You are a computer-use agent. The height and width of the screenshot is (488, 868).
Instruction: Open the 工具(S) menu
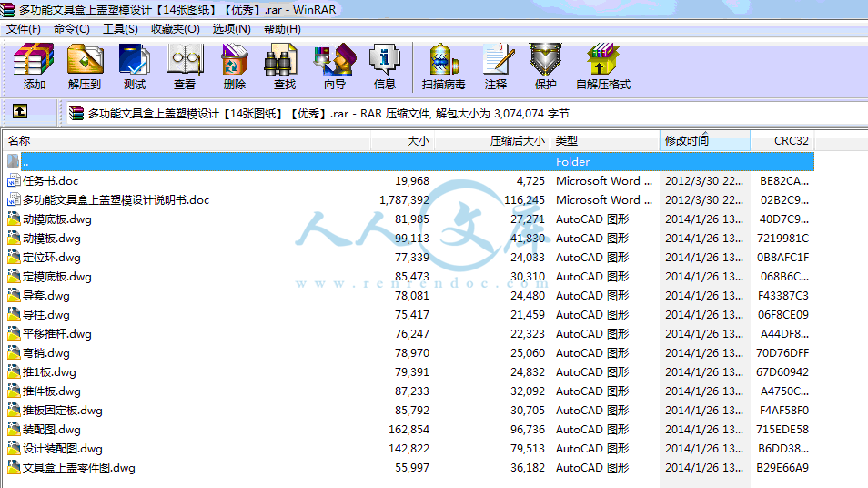pos(120,29)
